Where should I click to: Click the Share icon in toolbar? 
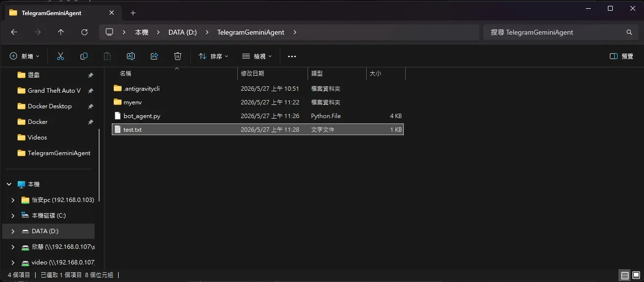click(x=154, y=56)
